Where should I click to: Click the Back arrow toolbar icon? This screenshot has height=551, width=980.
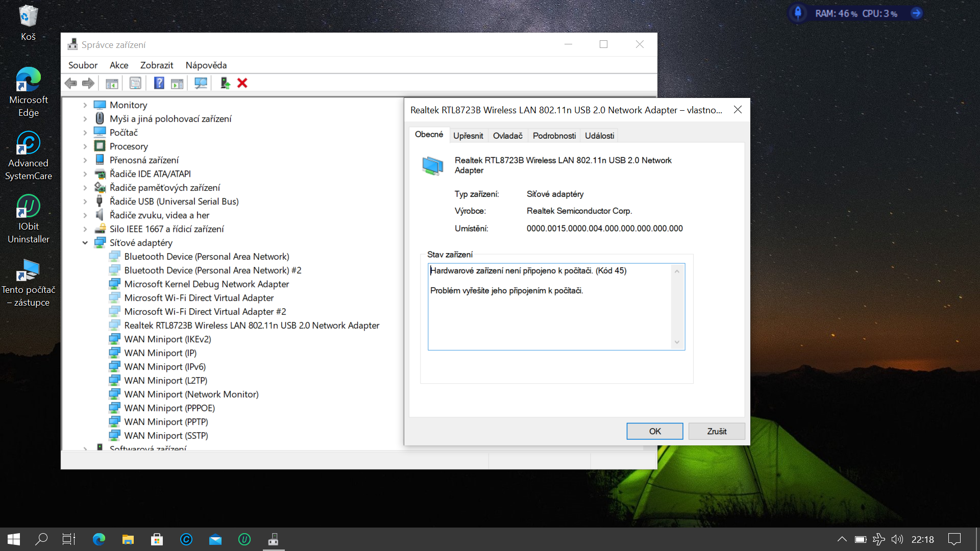pos(71,83)
